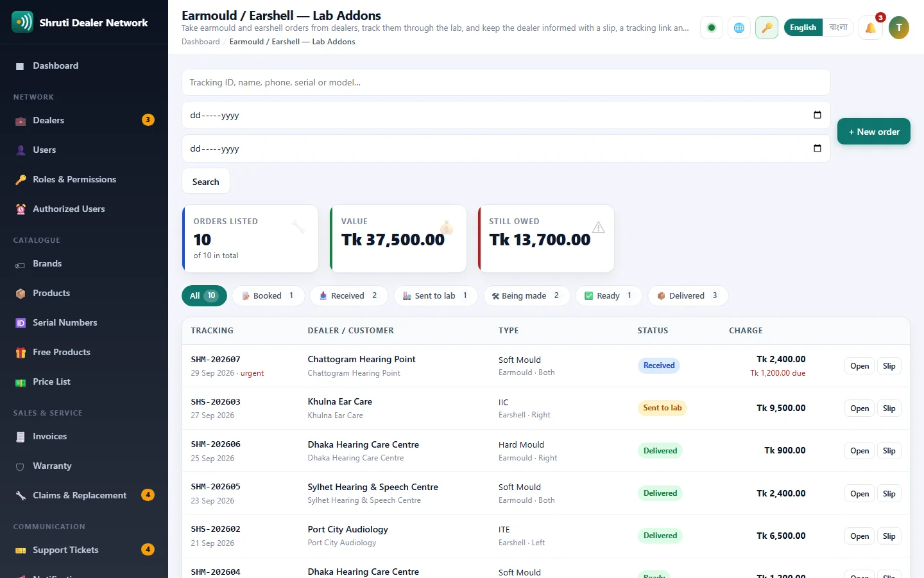The image size is (924, 578).
Task: Filter orders by Delivered status
Action: [687, 295]
